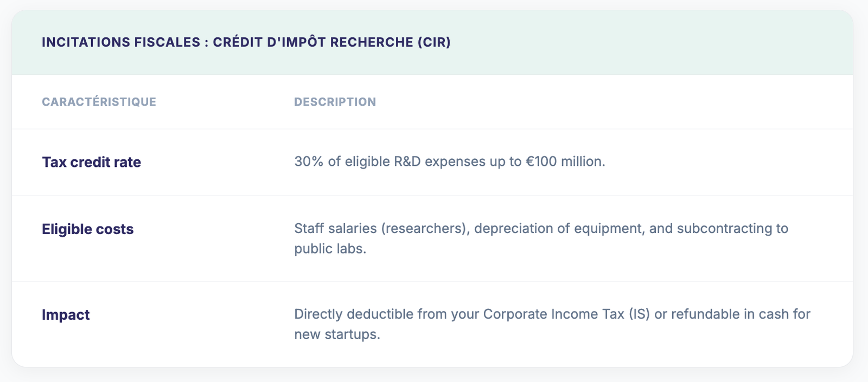Click the word subcontracting
The height and width of the screenshot is (382, 868).
[x=725, y=229]
